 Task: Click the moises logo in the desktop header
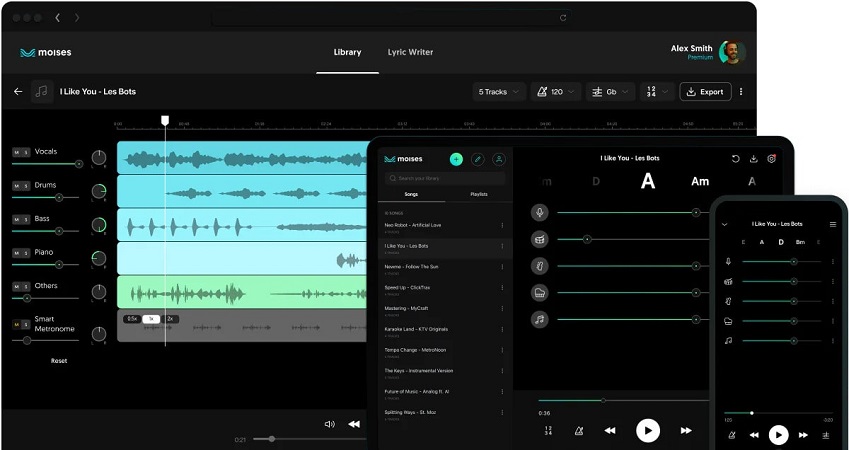tap(45, 53)
